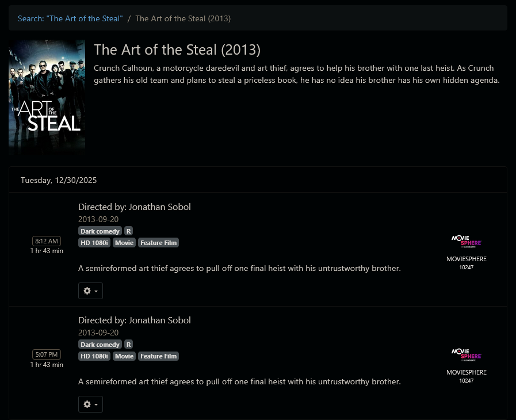This screenshot has height=420, width=516.
Task: Click MovieSphere logo in 8:12 AM listing
Action: (466, 241)
